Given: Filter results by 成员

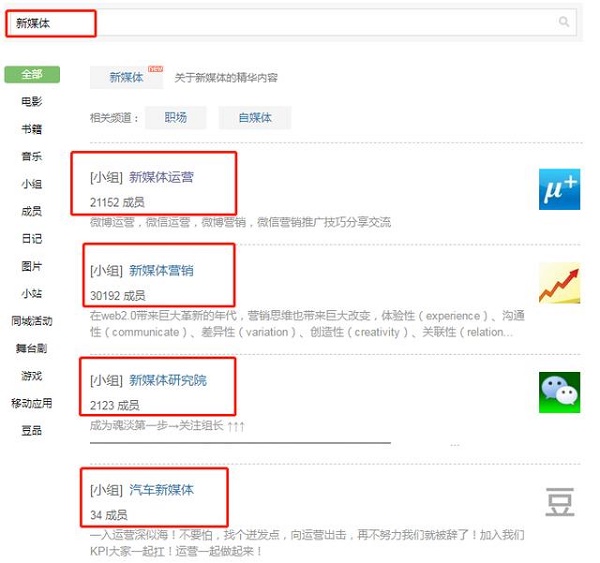Looking at the screenshot, I should click(x=32, y=211).
